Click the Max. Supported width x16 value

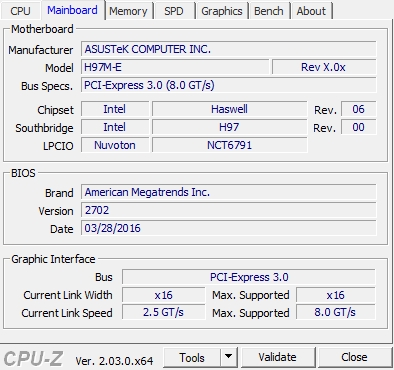point(336,295)
